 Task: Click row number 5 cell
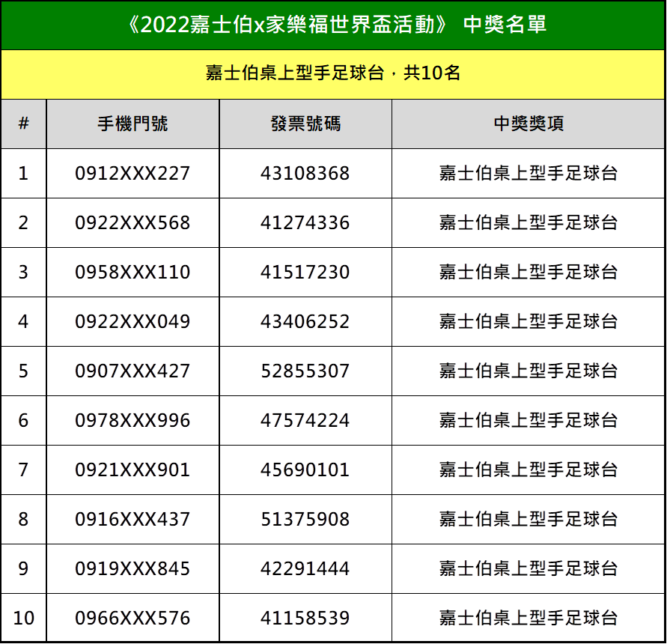point(23,371)
